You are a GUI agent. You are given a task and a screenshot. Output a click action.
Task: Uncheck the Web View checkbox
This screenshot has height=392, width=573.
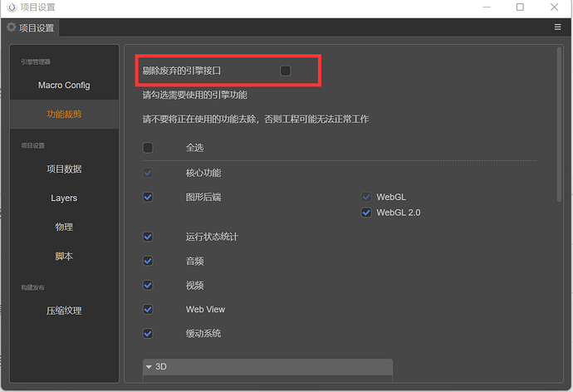tap(148, 310)
